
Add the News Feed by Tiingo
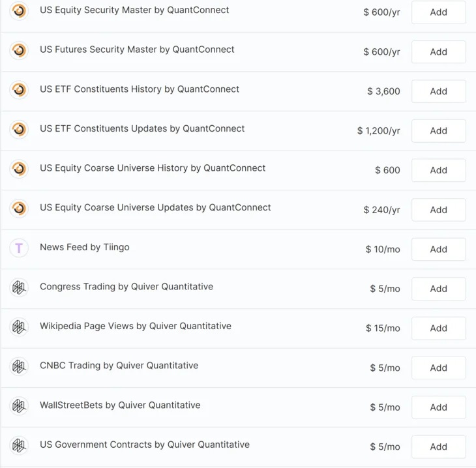[438, 249]
